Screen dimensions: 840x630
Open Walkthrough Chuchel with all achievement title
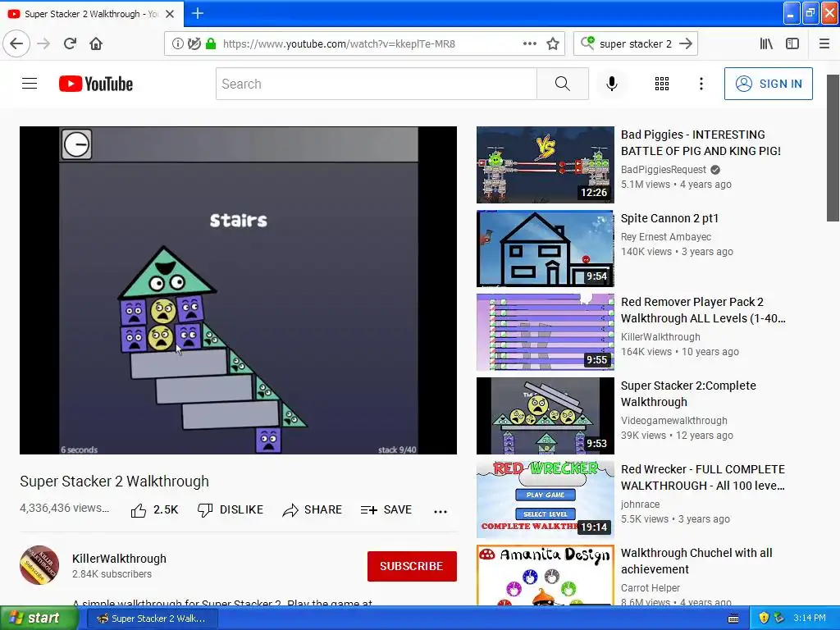(x=696, y=561)
